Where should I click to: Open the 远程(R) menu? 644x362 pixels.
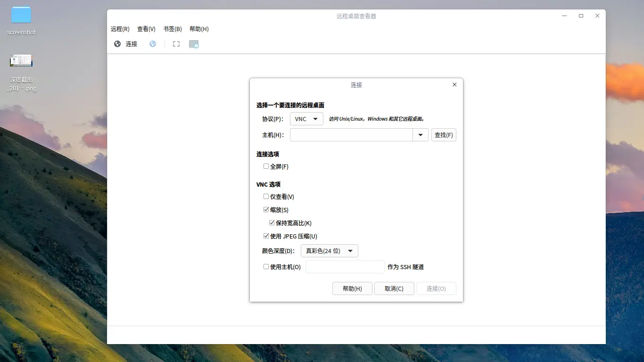click(120, 29)
